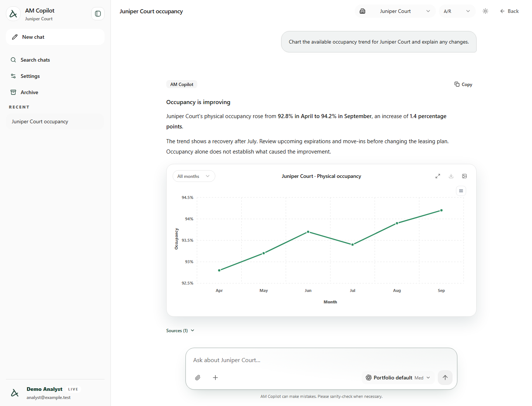Open the Archive section
Screen dimensions: 532x406
coord(55,92)
